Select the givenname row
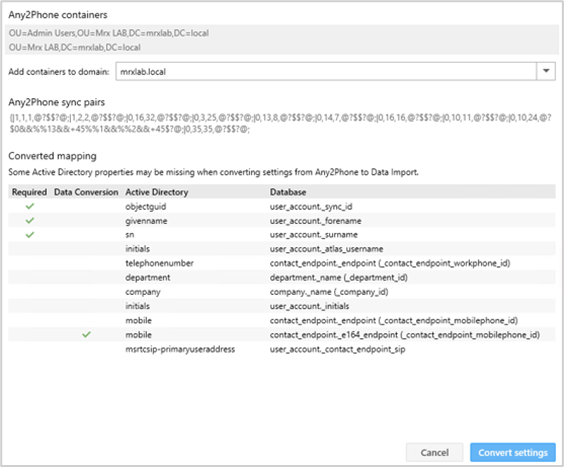Viewport: 564px width, 467px height. click(x=282, y=221)
